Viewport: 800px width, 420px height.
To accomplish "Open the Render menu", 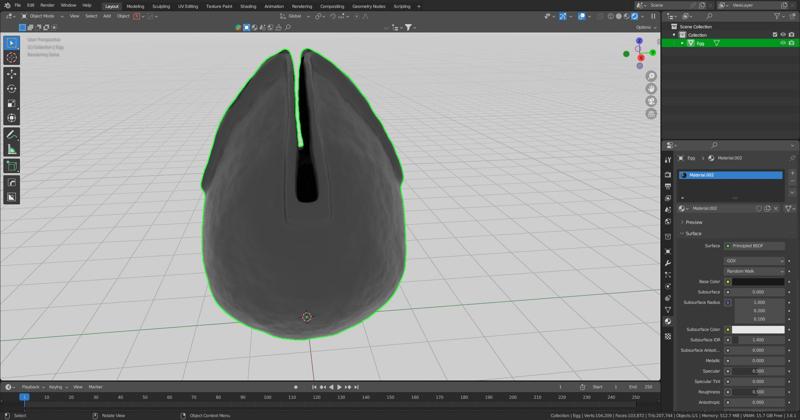I will pyautogui.click(x=47, y=6).
